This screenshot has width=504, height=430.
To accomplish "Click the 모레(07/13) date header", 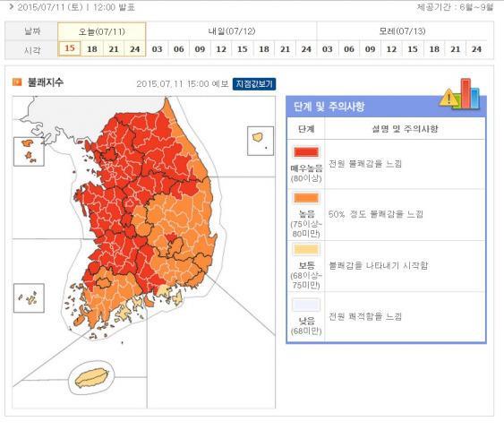I will pos(403,31).
